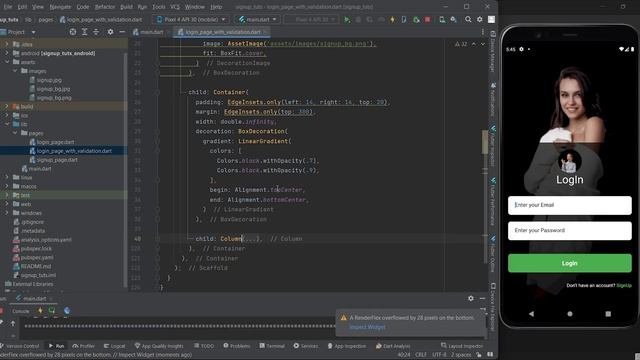The width and height of the screenshot is (640, 360).
Task: Open DevTools blue icon in Run console
Action: point(67,311)
